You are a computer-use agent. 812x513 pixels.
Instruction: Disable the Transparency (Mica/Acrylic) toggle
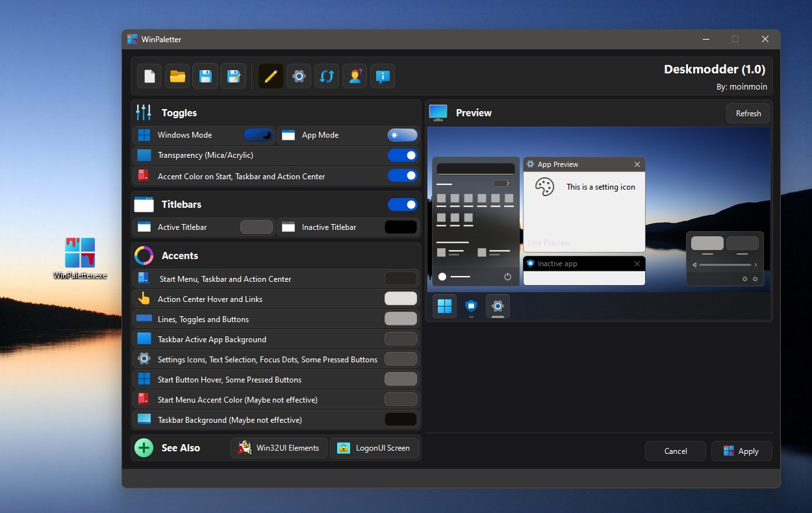point(403,155)
